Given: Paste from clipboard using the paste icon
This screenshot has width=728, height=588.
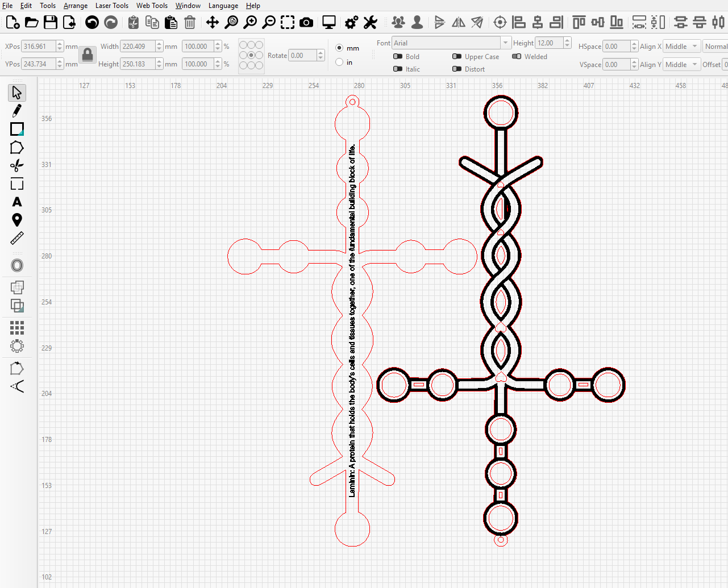Looking at the screenshot, I should point(171,22).
